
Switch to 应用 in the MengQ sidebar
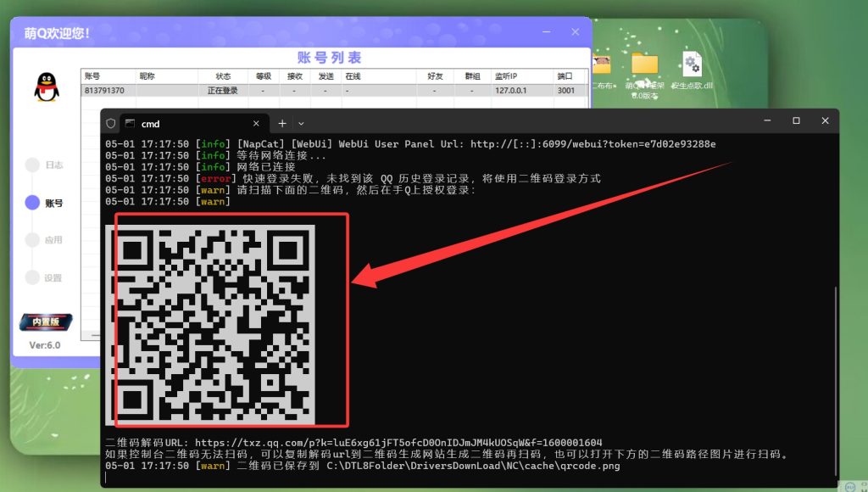click(45, 240)
